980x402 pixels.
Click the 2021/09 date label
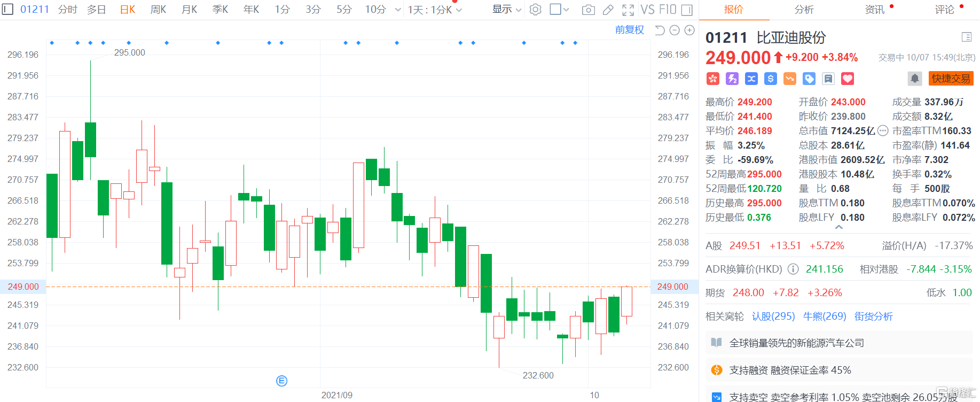point(337,395)
